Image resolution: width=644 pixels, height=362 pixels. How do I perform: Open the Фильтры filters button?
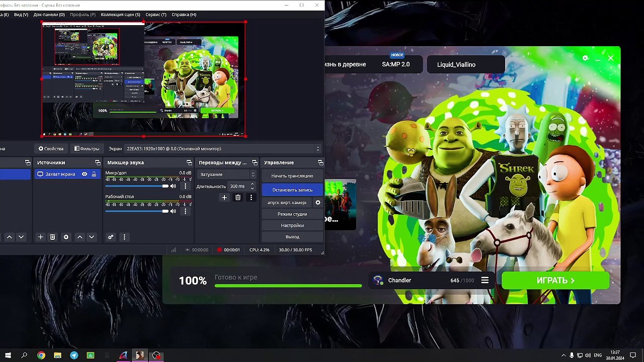[87, 149]
